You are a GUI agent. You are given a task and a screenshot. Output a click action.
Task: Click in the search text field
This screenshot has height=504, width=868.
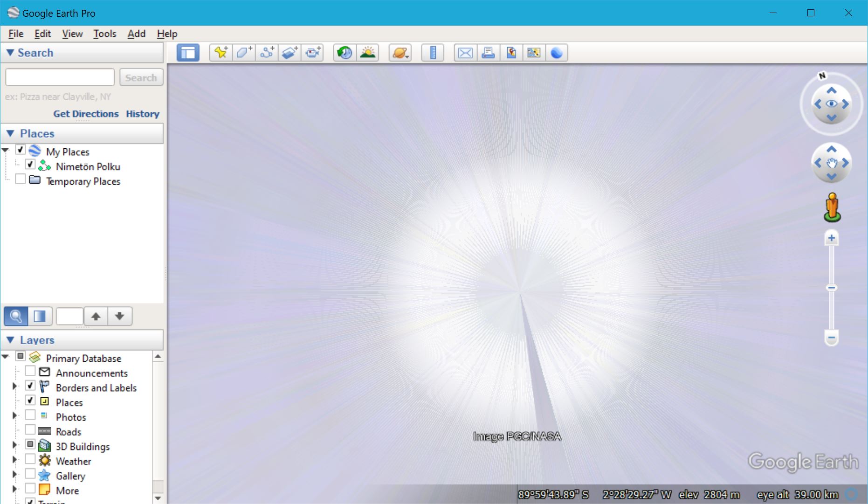point(60,77)
